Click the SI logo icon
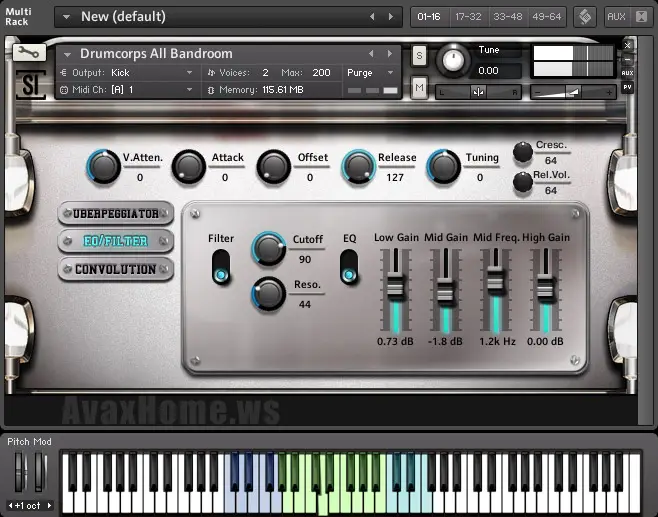The width and height of the screenshot is (658, 517). [31, 85]
